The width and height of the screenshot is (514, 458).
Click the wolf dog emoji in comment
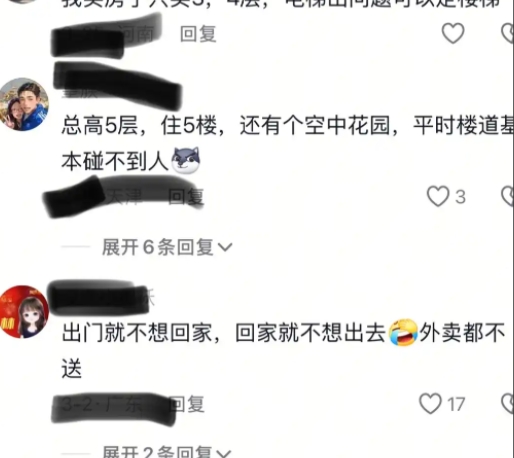pyautogui.click(x=186, y=160)
